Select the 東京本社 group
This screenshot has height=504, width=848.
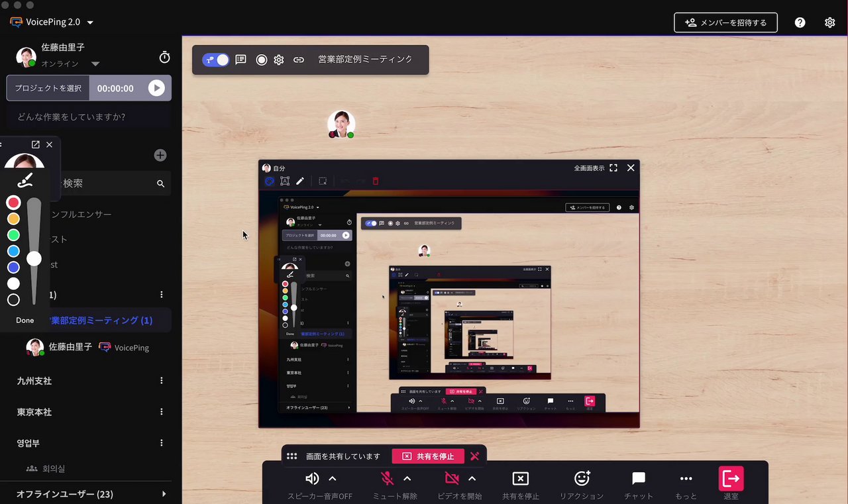click(x=34, y=412)
